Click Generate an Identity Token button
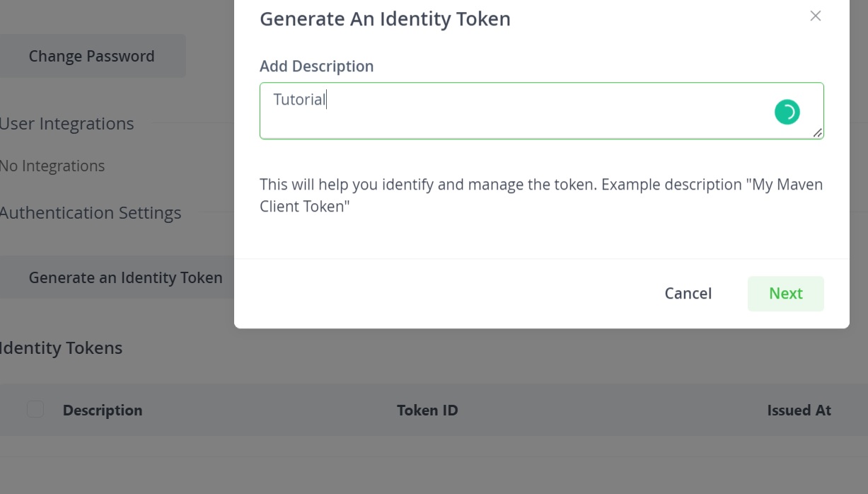 click(x=125, y=278)
